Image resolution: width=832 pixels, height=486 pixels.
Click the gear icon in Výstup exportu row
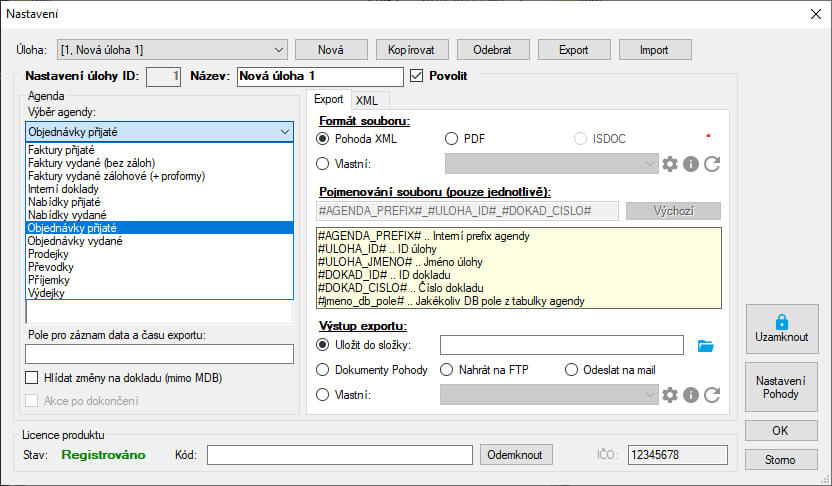[x=670, y=395]
